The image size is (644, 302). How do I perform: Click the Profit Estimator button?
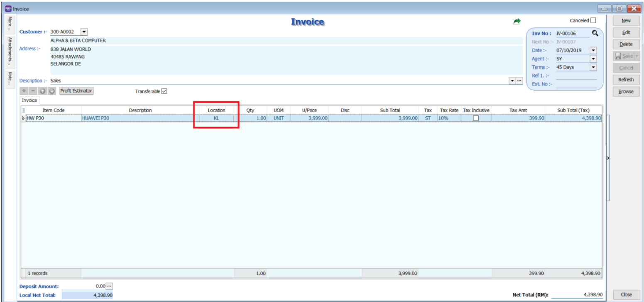click(76, 91)
